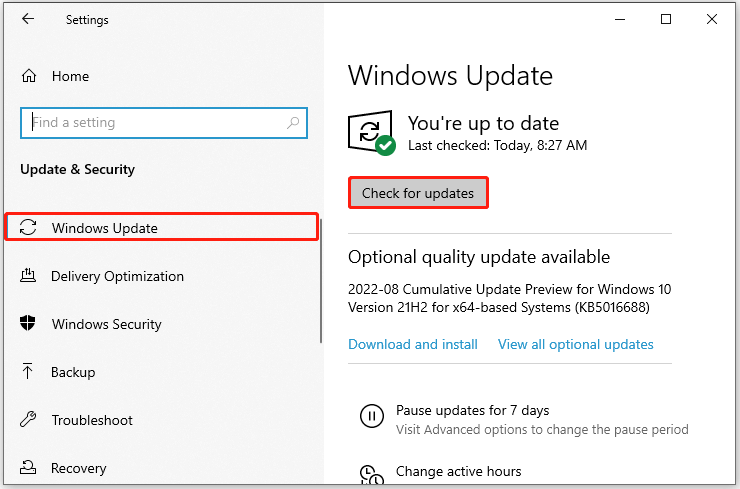Click the Find a setting search box
This screenshot has width=740, height=489.
pyautogui.click(x=155, y=123)
